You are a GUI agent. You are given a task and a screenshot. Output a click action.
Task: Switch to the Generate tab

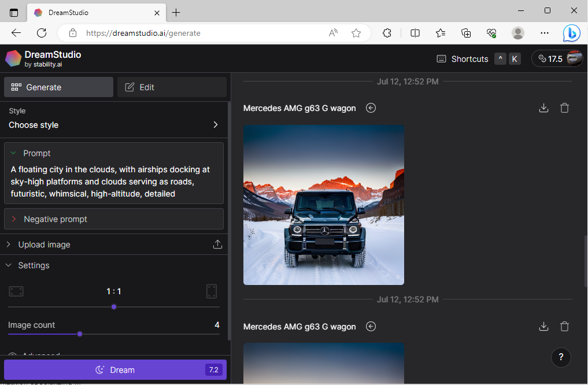point(58,87)
